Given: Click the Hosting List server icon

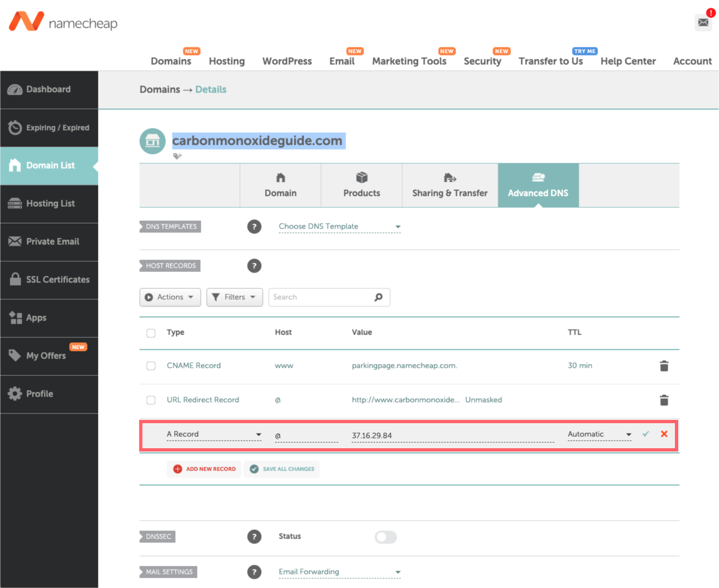Looking at the screenshot, I should [15, 203].
